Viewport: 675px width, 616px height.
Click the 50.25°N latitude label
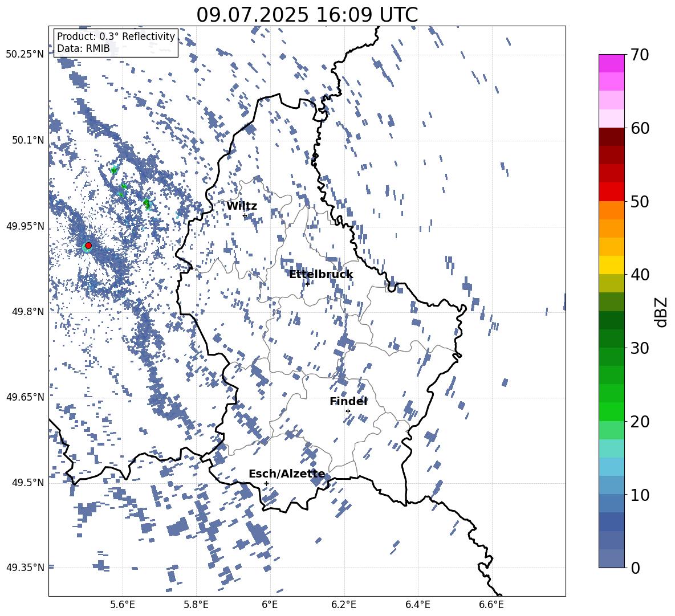pos(25,55)
